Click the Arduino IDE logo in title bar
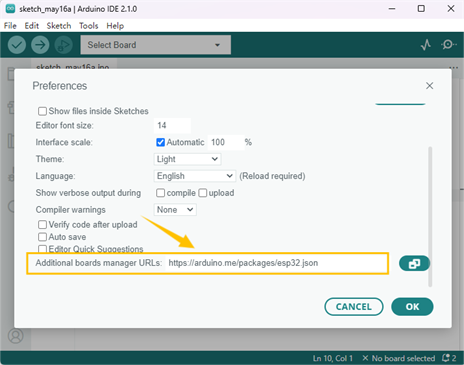464x365 pixels. (10, 9)
